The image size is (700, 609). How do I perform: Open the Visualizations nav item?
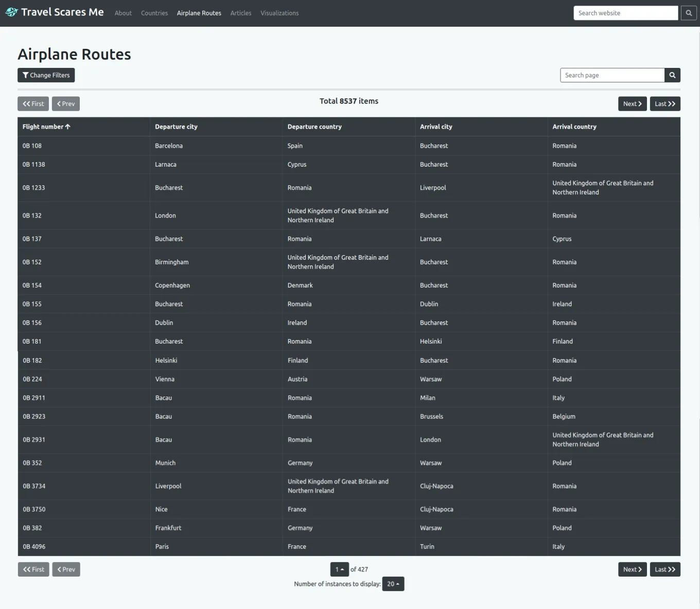[279, 13]
